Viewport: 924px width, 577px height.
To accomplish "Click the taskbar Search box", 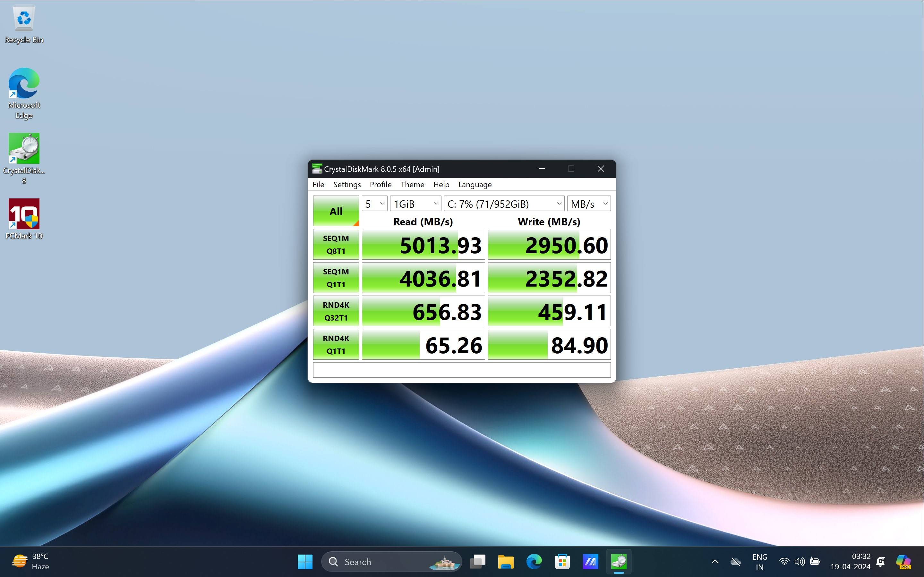I will click(391, 561).
